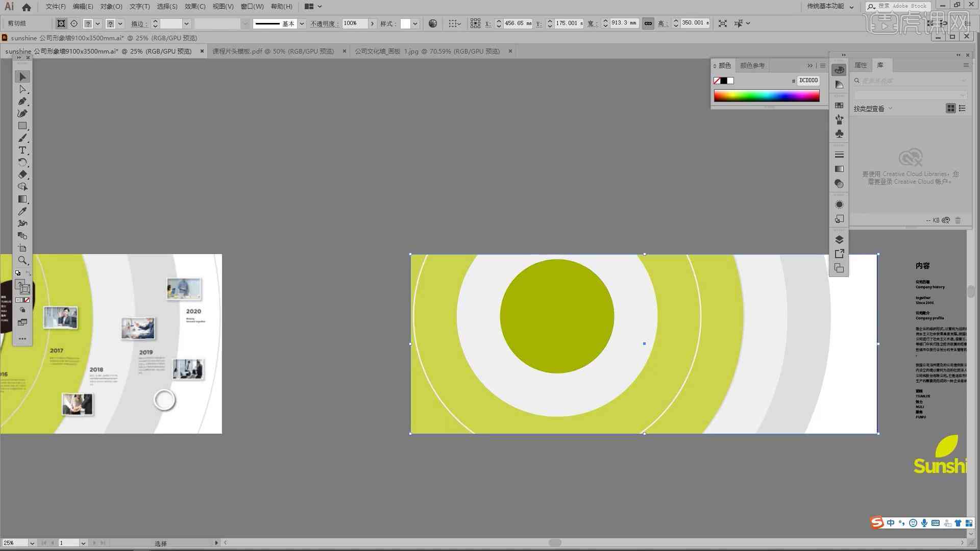Select the Pen tool in toolbar

point(22,101)
